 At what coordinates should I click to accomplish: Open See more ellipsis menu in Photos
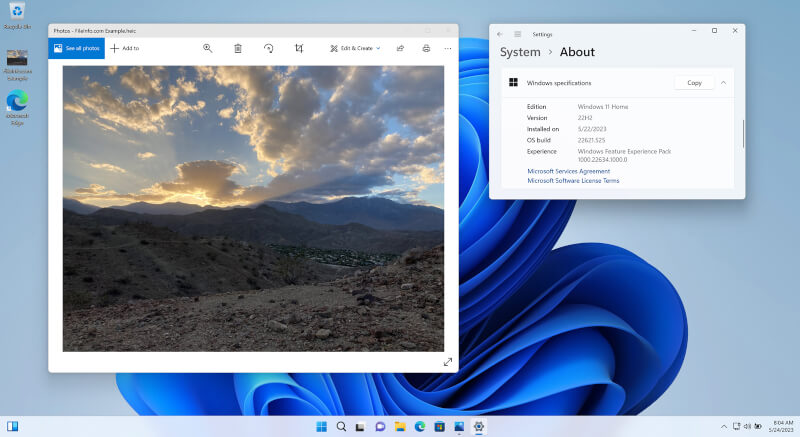point(447,48)
